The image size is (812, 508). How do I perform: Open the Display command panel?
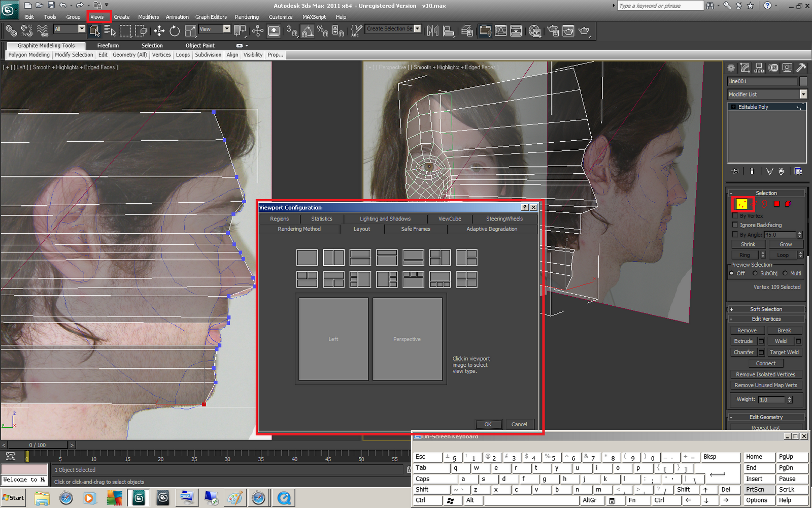[x=787, y=68]
